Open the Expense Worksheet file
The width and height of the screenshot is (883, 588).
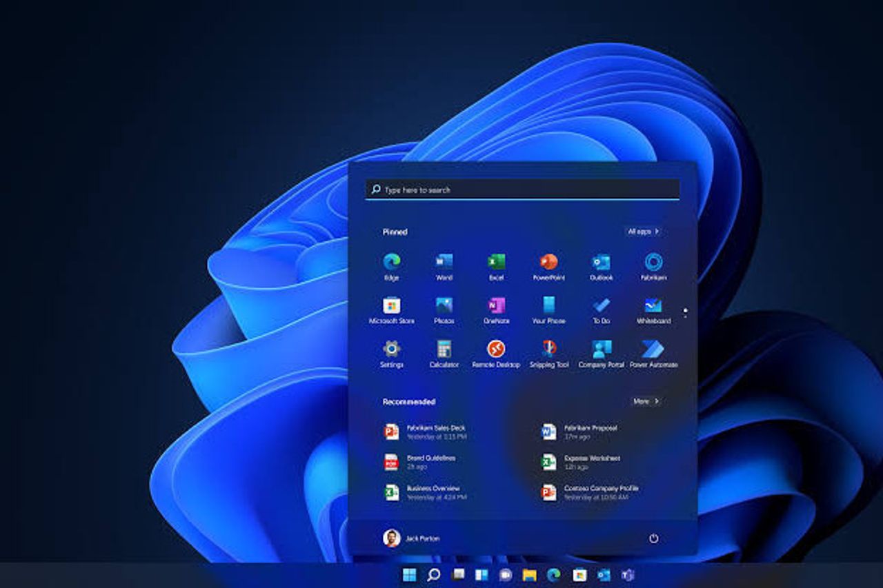(x=582, y=462)
